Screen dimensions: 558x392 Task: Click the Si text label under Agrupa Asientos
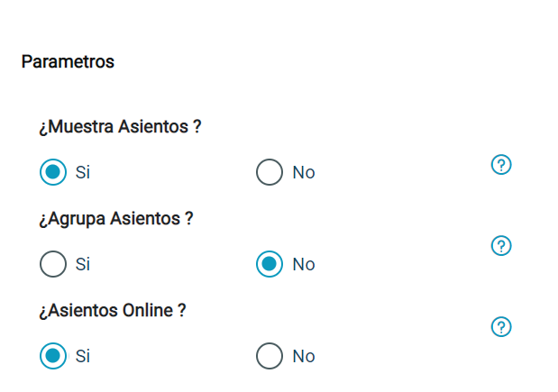83,264
